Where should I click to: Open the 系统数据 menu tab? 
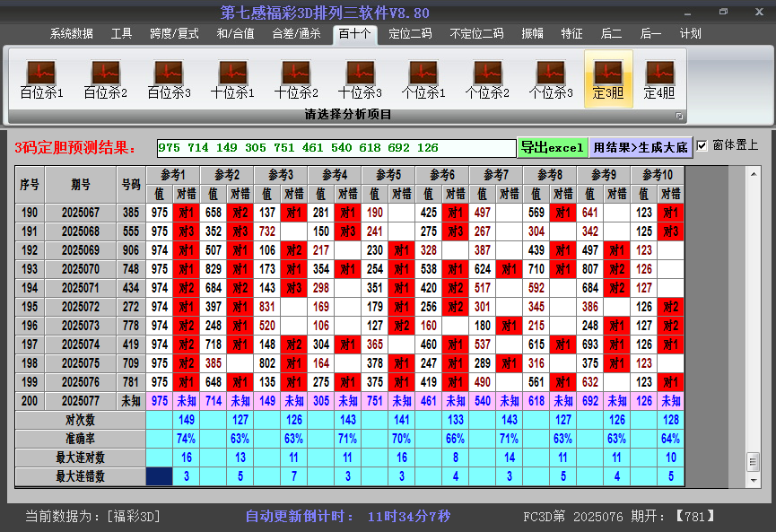click(x=71, y=34)
